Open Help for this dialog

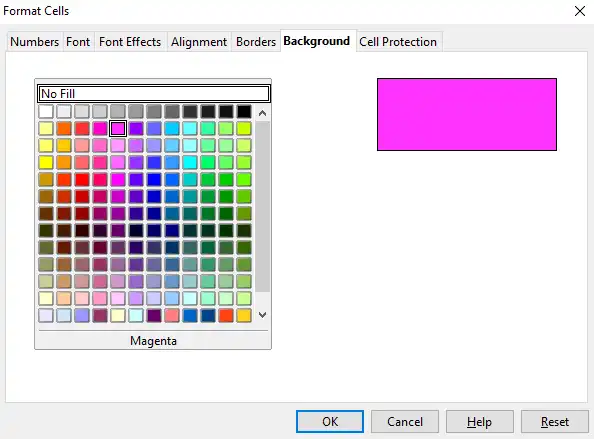pyautogui.click(x=480, y=422)
